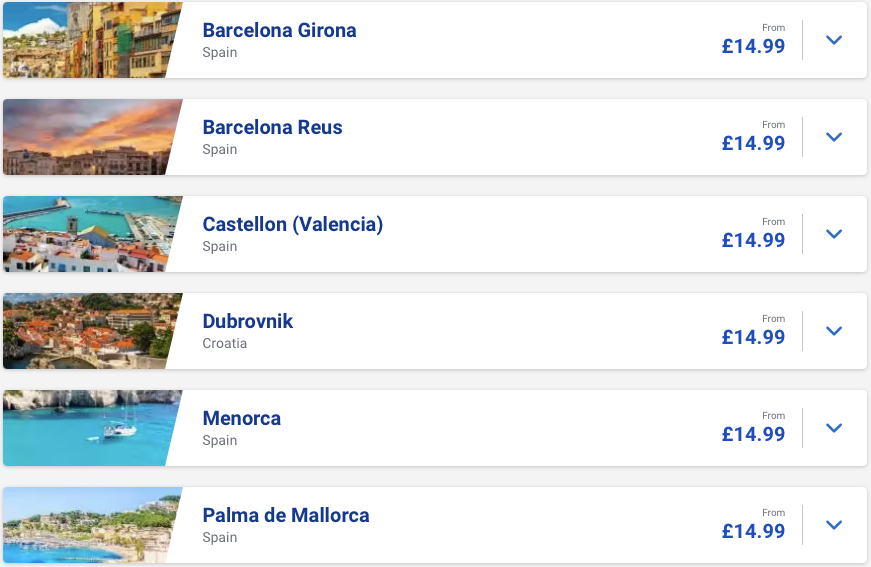This screenshot has width=871, height=567.
Task: Click the £14.99 price for Menorca
Action: click(753, 434)
